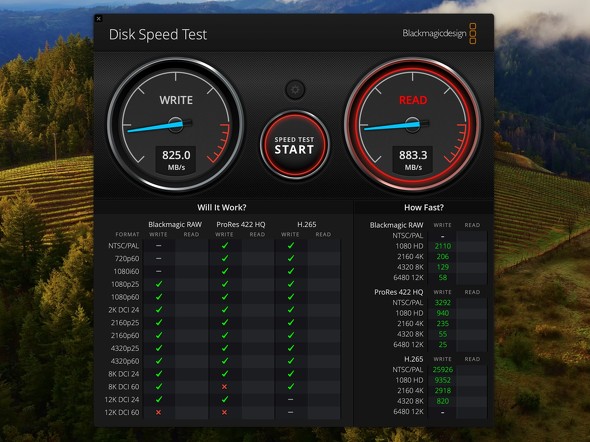Click H.265 dash in 12K DCI 24 row

pyautogui.click(x=290, y=399)
